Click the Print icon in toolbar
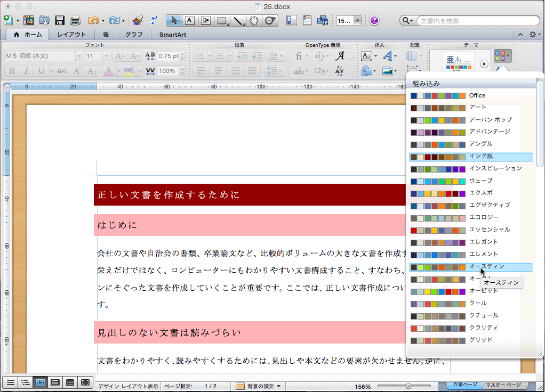Image resolution: width=545 pixels, height=392 pixels. click(75, 20)
